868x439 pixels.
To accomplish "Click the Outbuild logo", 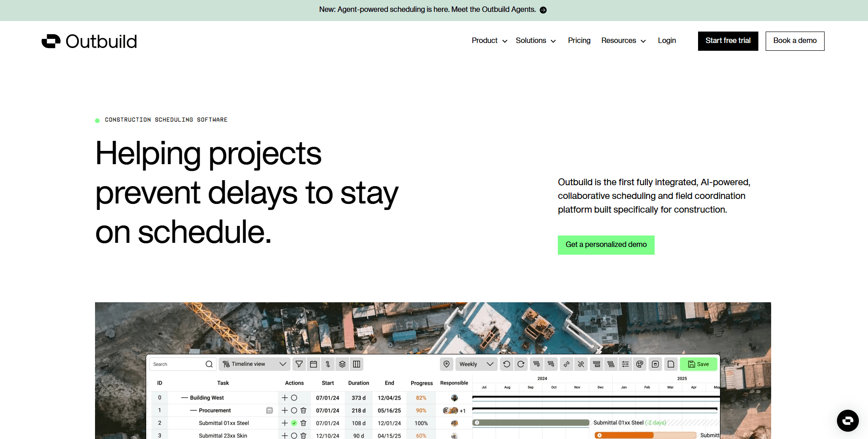I will pos(89,41).
